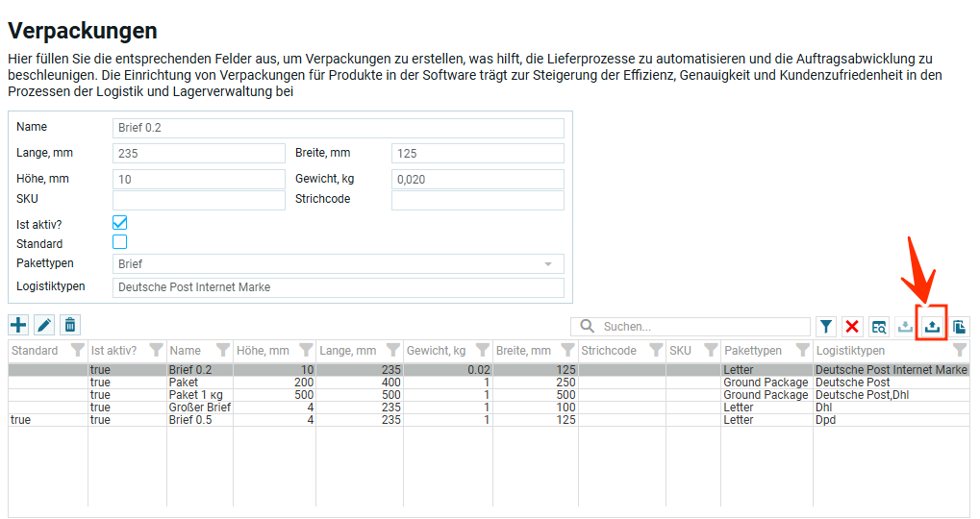Click the Name input field
The width and height of the screenshot is (980, 519).
338,129
